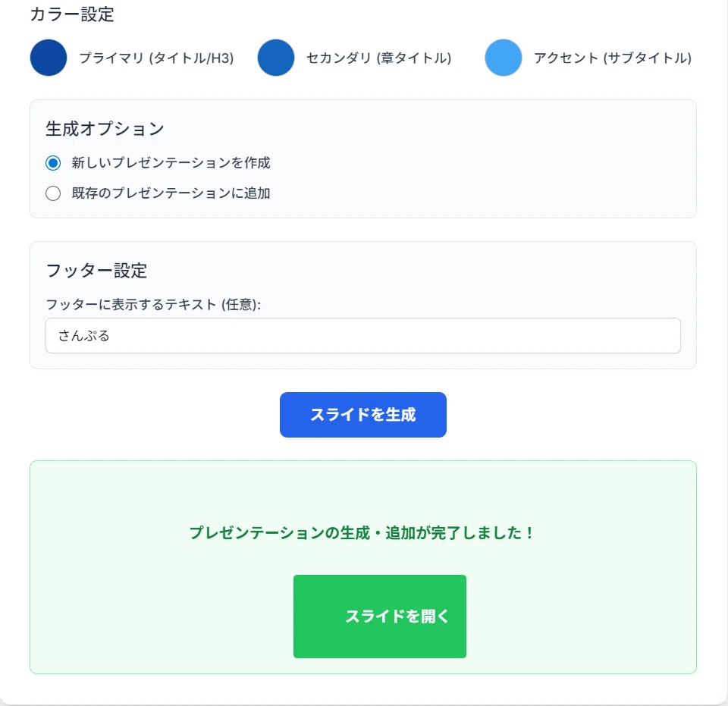Click the カラー設定 heading
Screen dimensions: 728x706
[x=72, y=14]
